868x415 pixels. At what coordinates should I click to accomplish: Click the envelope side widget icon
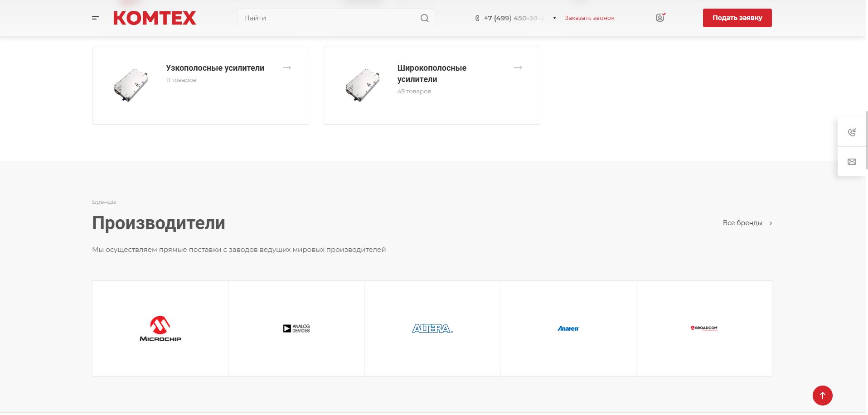click(x=852, y=162)
